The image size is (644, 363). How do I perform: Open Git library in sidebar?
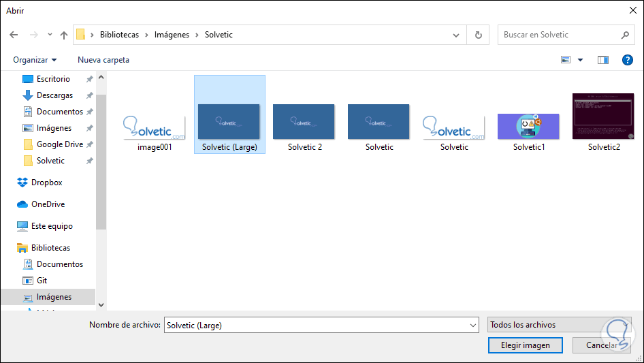[x=42, y=281]
